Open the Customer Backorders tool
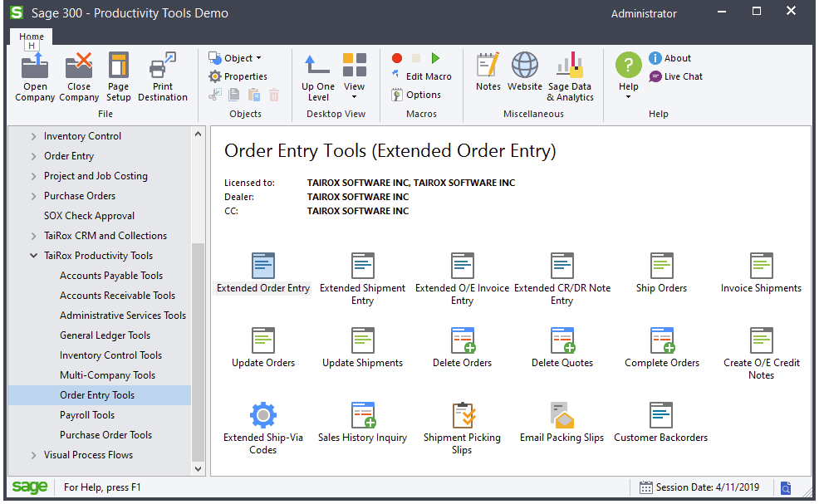 (661, 415)
